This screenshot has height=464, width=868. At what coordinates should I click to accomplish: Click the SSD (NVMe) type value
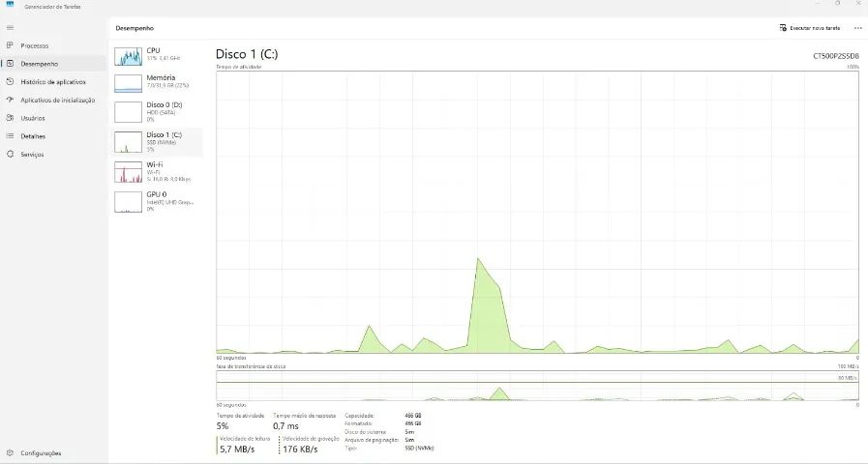pos(420,448)
